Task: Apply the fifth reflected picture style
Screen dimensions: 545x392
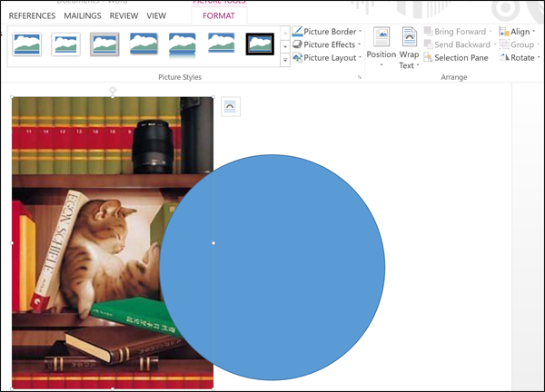Action: (x=183, y=44)
